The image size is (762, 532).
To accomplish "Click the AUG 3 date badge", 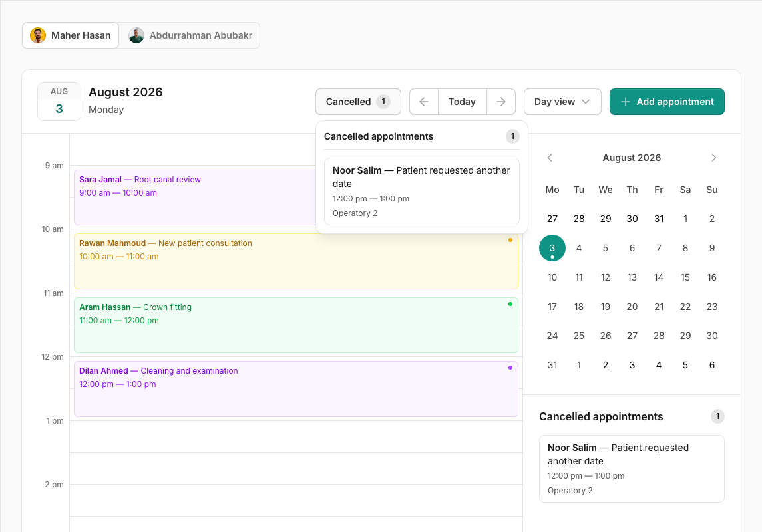I will point(59,102).
